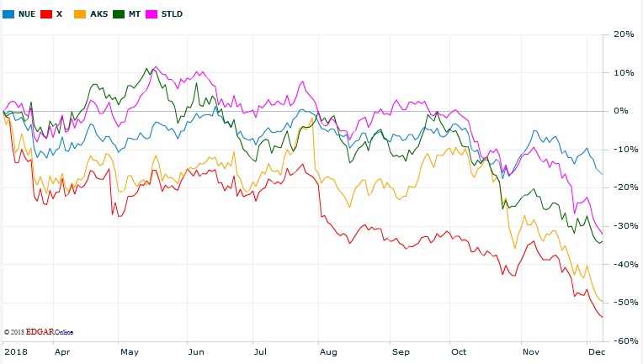Toggle the AKS ticker label in legend
Viewport: 643px width, 364px height.
[x=98, y=14]
